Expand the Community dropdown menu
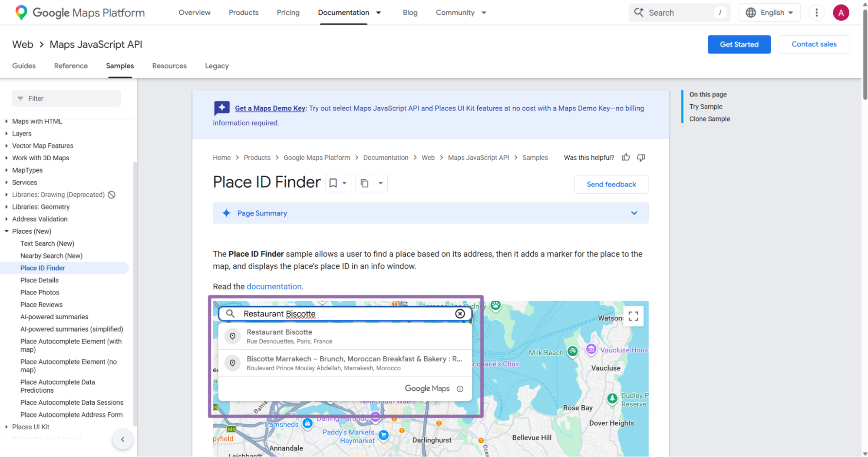Screen dimensions: 868x457 coord(484,13)
